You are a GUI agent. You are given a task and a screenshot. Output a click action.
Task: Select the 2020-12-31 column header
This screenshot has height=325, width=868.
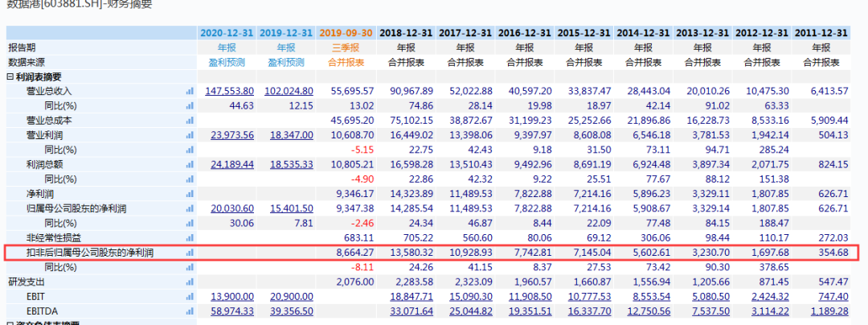(227, 33)
